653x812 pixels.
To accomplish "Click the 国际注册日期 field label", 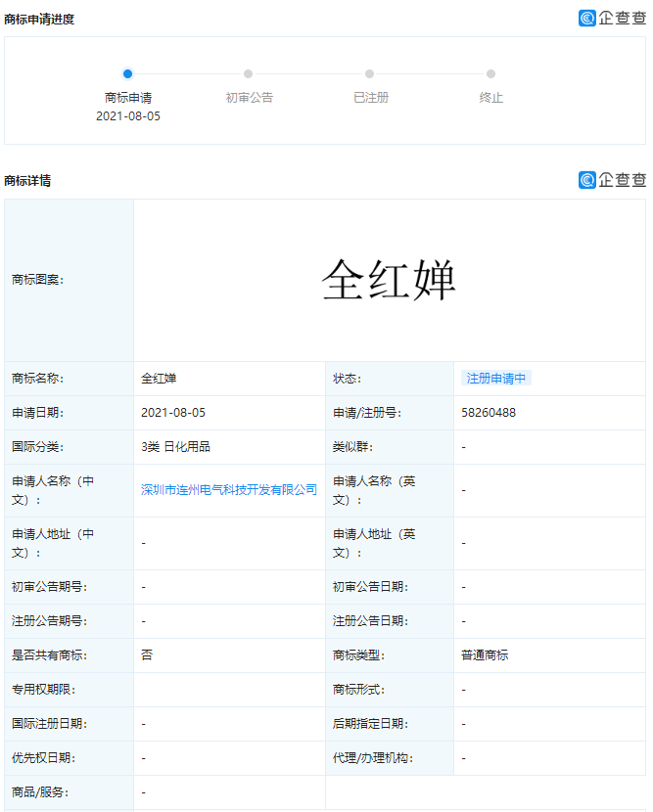I will (x=49, y=723).
